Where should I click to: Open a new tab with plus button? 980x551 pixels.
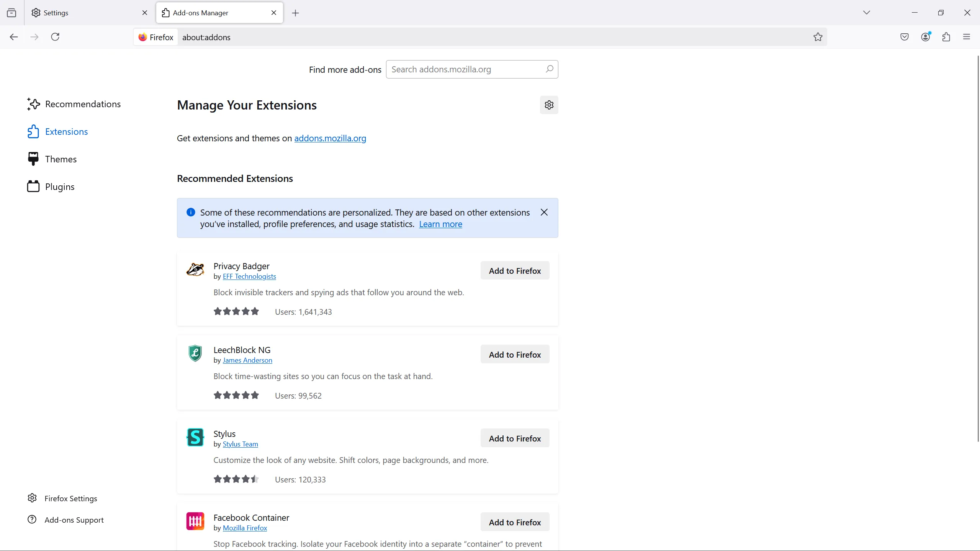coord(295,13)
